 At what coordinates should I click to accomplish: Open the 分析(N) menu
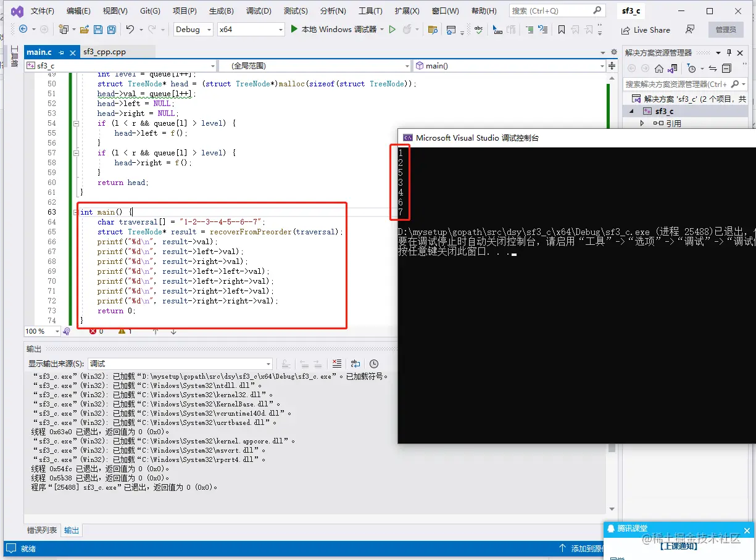click(333, 11)
